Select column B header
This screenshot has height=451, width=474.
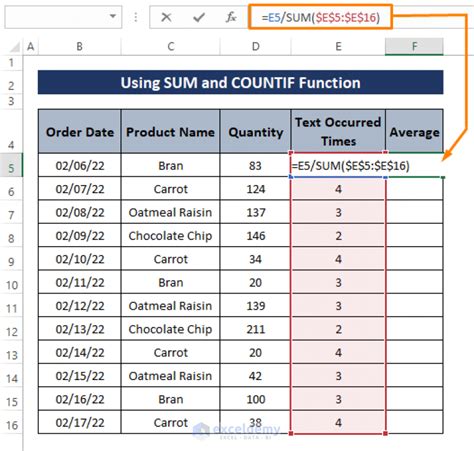79,46
